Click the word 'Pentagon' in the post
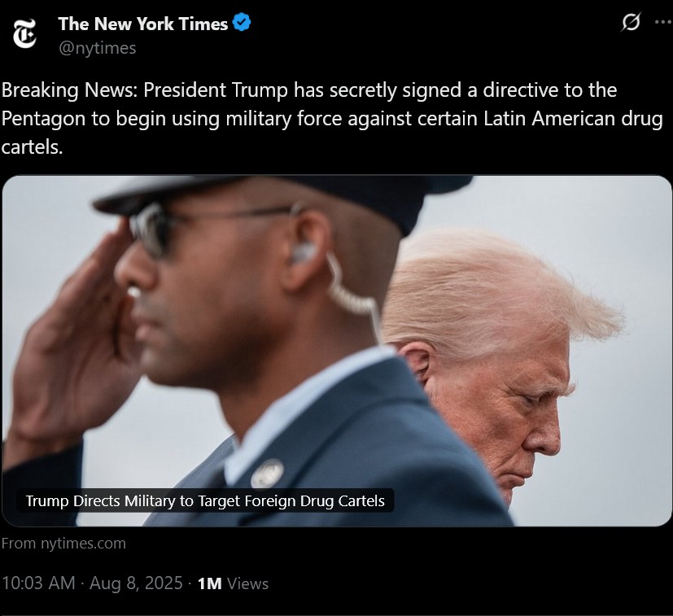The width and height of the screenshot is (673, 616). click(43, 119)
